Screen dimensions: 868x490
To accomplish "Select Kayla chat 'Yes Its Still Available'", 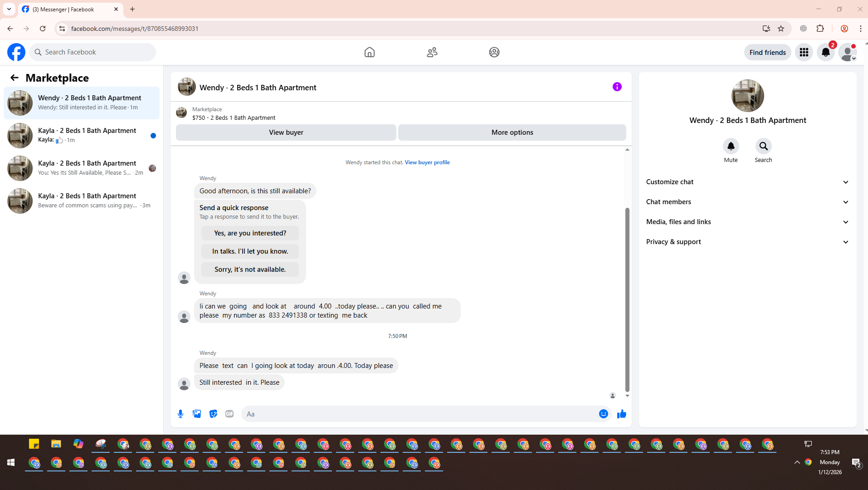I will click(x=82, y=168).
